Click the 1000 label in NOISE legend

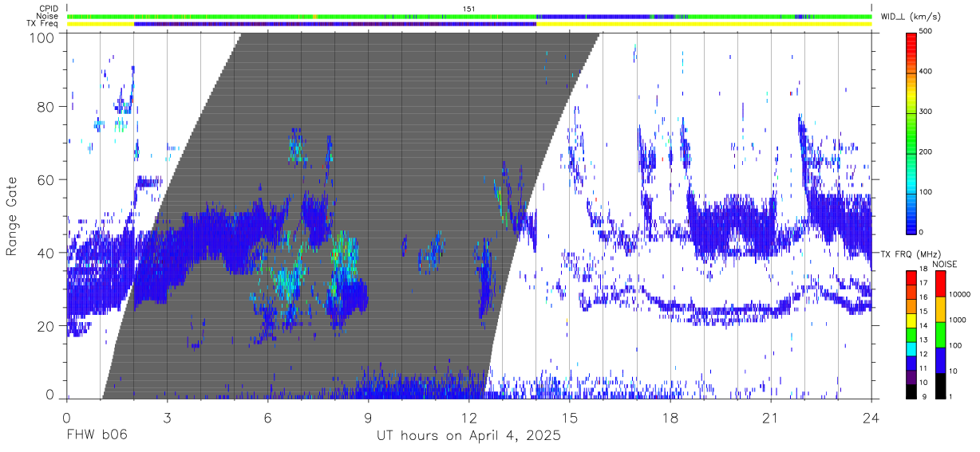click(958, 320)
